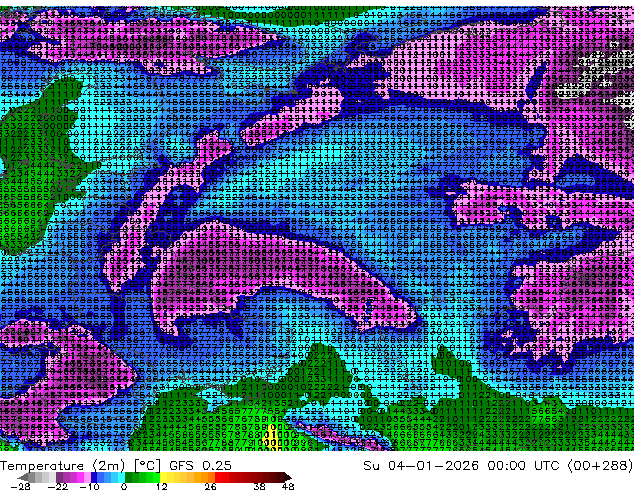This screenshot has width=634, height=490.
Task: Click the grey left arrow end of the color scale
Action: click(x=22, y=477)
